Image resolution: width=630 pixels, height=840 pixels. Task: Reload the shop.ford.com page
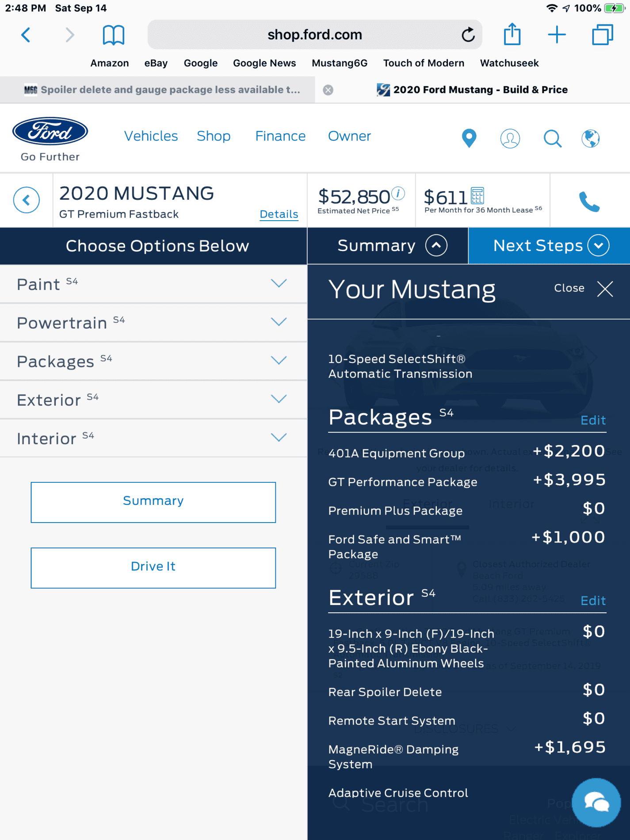[468, 34]
